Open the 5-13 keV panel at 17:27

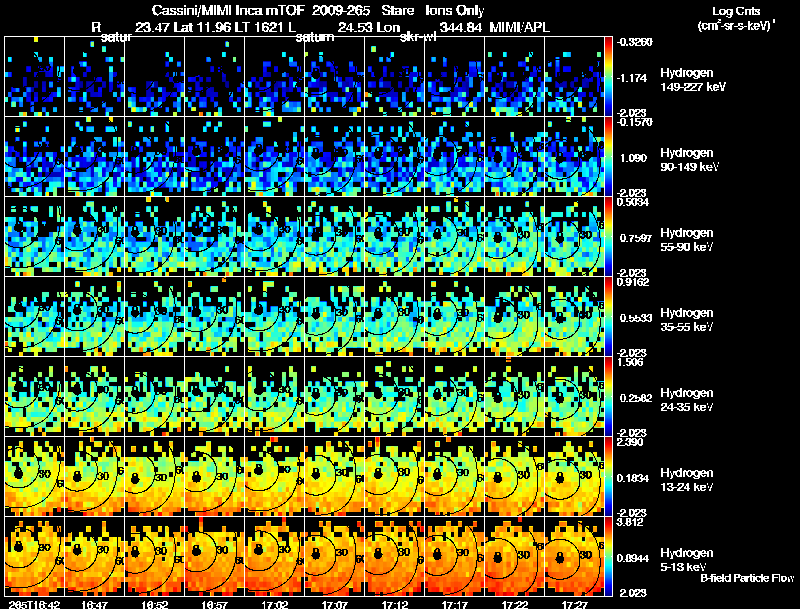574,557
